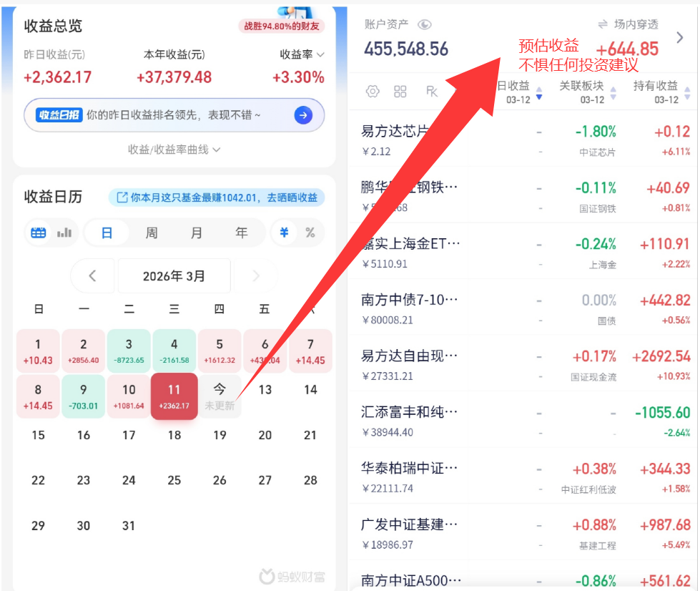This screenshot has height=591, width=700.
Task: Go to previous month arrow
Action: coord(92,275)
